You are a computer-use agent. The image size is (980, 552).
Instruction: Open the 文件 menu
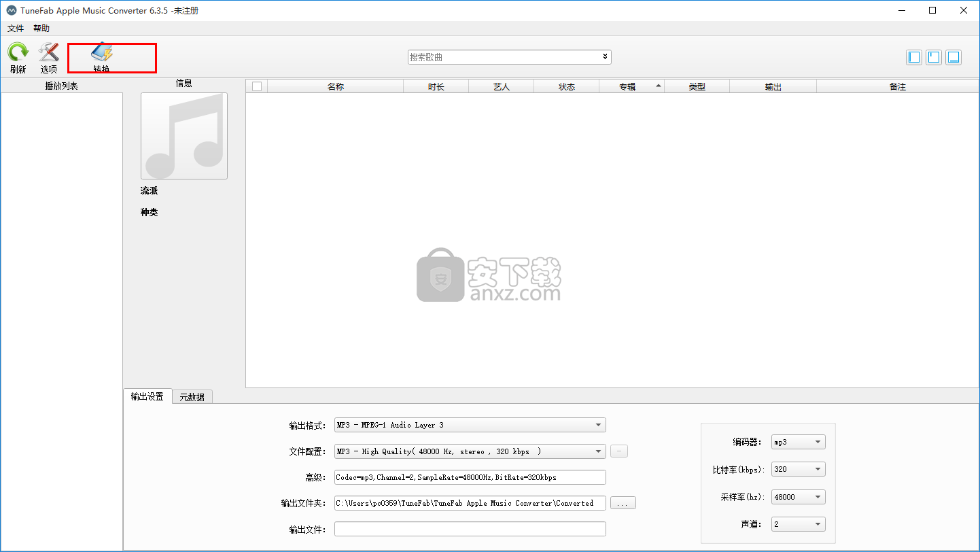(x=16, y=29)
